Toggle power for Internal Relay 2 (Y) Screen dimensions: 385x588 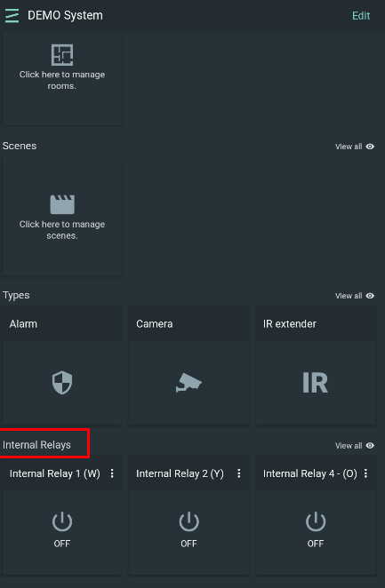188,521
